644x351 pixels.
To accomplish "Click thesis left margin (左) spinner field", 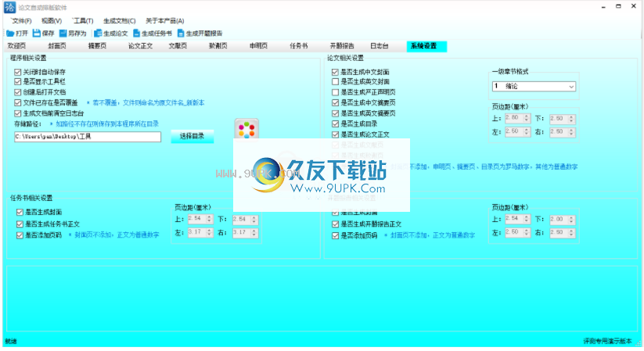I will coord(518,132).
